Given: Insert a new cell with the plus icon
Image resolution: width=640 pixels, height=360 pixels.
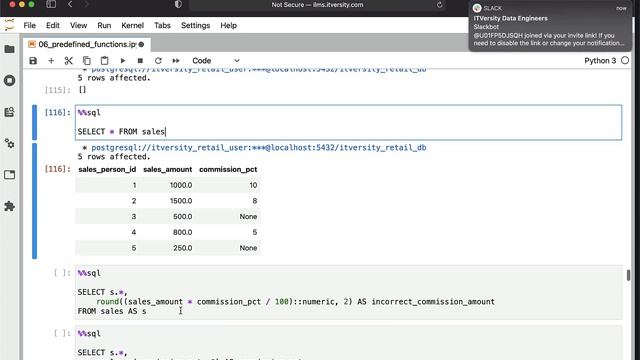Looking at the screenshot, I should [x=51, y=61].
